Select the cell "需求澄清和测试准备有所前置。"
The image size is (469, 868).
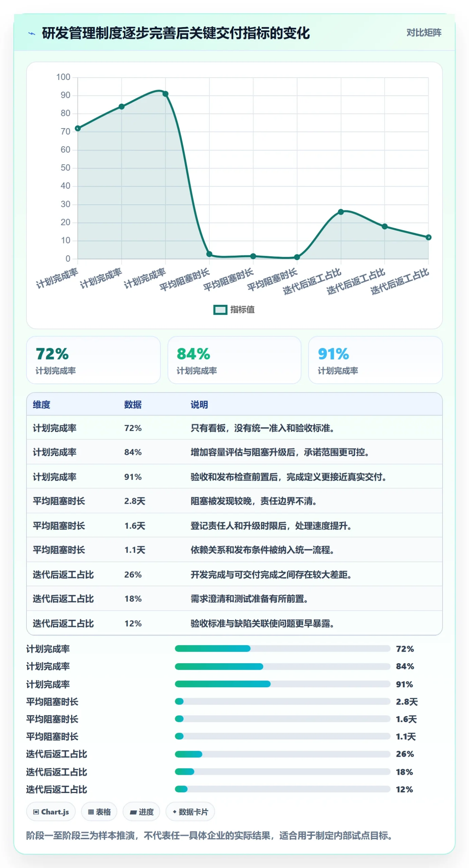coord(250,598)
